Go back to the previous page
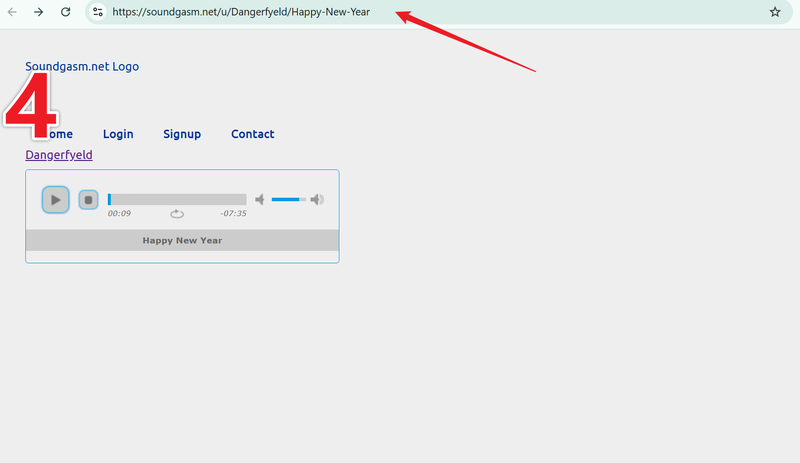Image resolution: width=800 pixels, height=463 pixels. (x=13, y=12)
